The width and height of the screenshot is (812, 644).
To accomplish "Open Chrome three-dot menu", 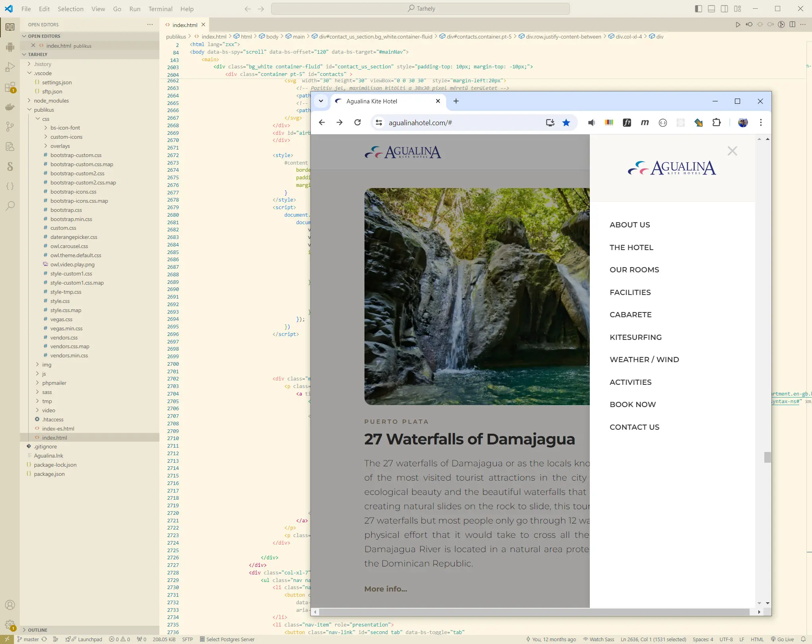I will click(x=761, y=123).
